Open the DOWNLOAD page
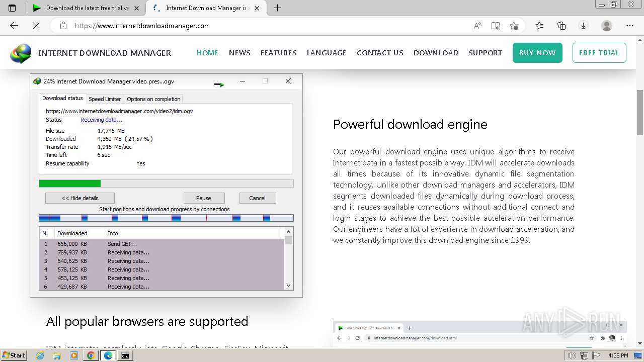The height and width of the screenshot is (362, 644). point(436,53)
